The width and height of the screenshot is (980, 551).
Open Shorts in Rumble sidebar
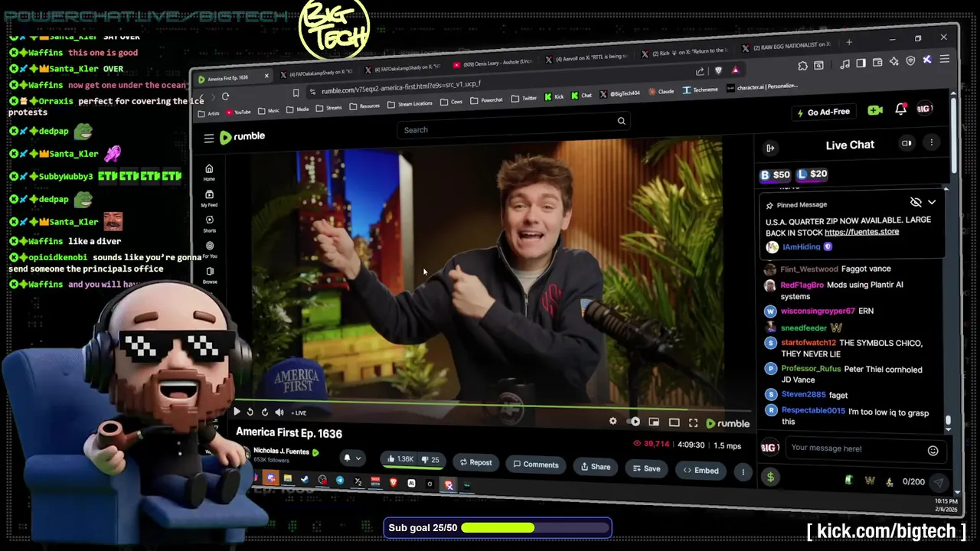209,223
